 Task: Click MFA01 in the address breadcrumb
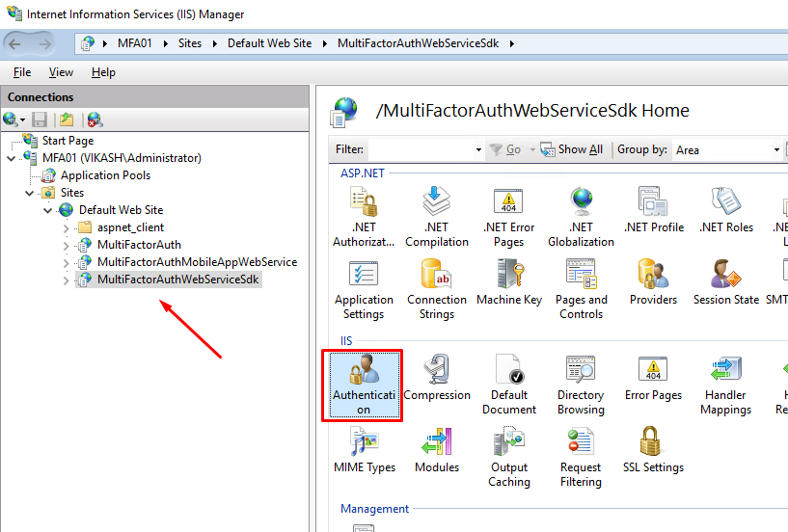coord(135,43)
